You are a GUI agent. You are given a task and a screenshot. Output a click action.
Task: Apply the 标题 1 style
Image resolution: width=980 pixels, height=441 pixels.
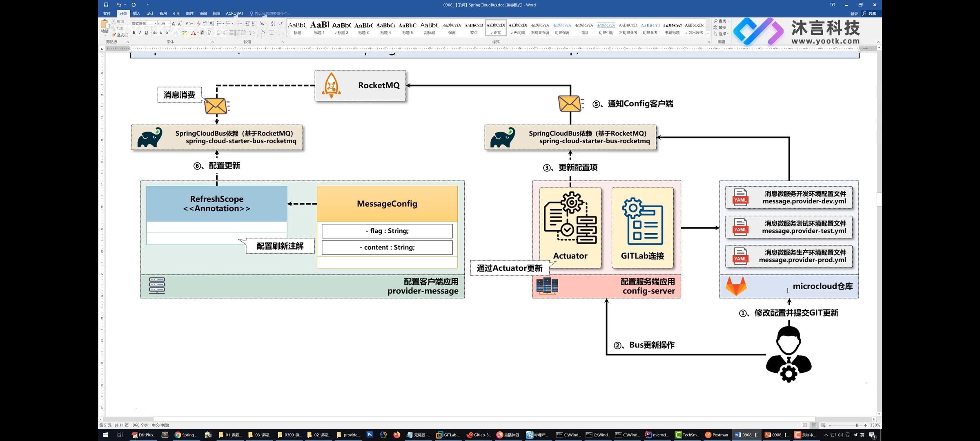tap(320, 28)
